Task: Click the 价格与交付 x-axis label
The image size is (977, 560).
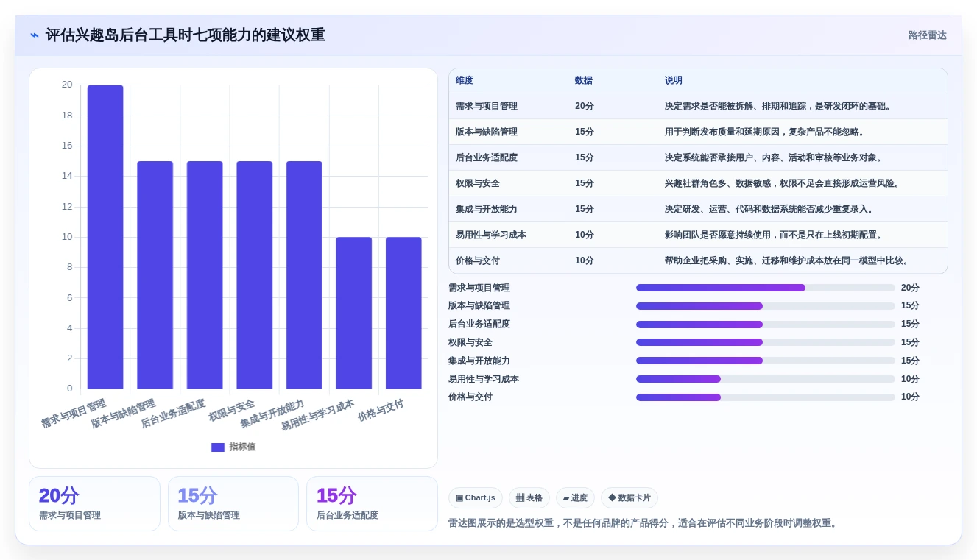Action: [x=381, y=411]
